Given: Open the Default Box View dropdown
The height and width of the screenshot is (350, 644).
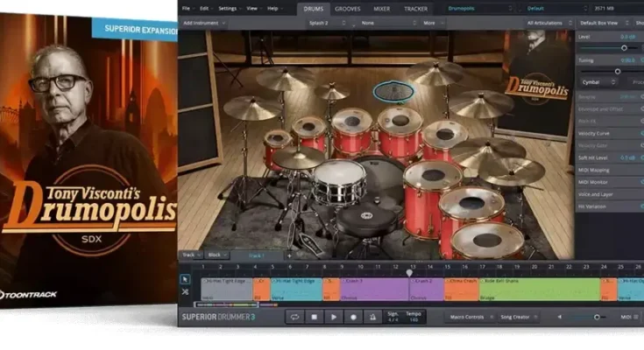Looking at the screenshot, I should (x=600, y=21).
